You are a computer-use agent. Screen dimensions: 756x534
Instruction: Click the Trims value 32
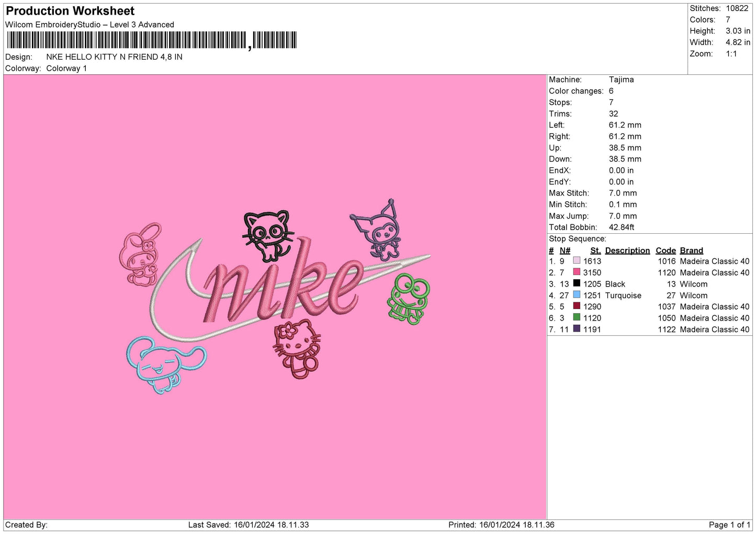coord(613,114)
